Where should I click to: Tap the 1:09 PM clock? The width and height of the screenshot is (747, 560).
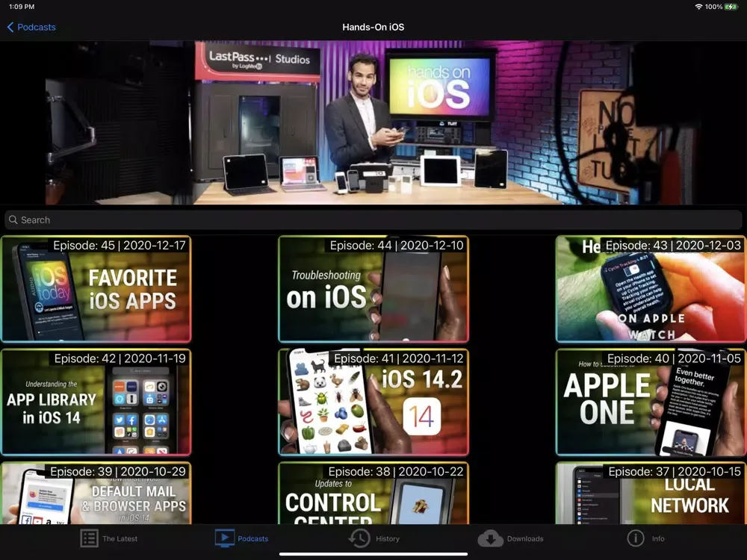pyautogui.click(x=22, y=7)
